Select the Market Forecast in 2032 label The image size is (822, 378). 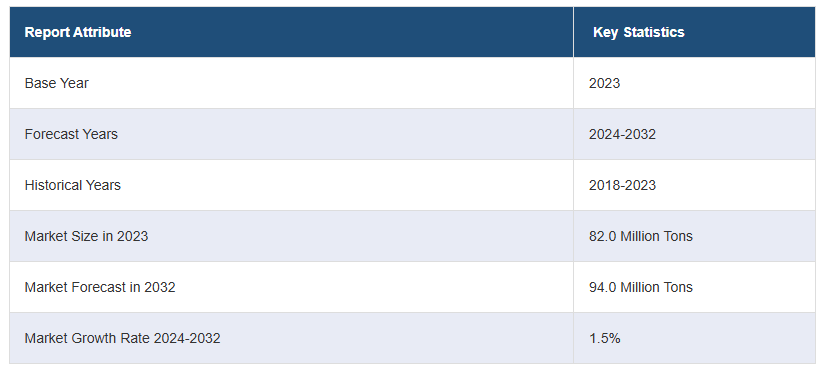[x=100, y=287]
